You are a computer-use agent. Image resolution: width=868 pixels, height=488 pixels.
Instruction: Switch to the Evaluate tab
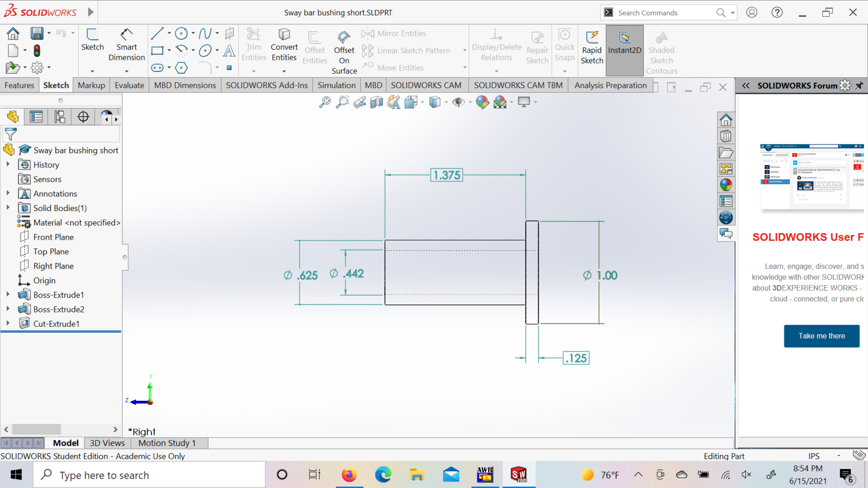click(129, 85)
